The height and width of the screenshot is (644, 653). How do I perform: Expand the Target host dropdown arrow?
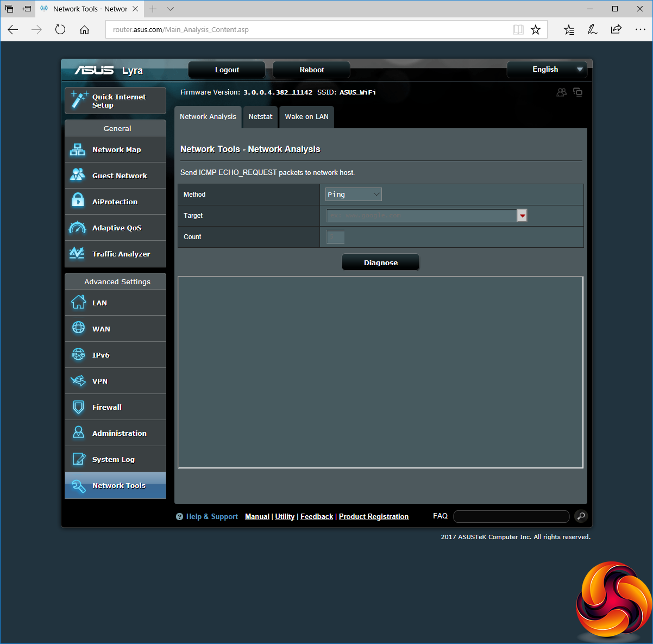point(522,216)
